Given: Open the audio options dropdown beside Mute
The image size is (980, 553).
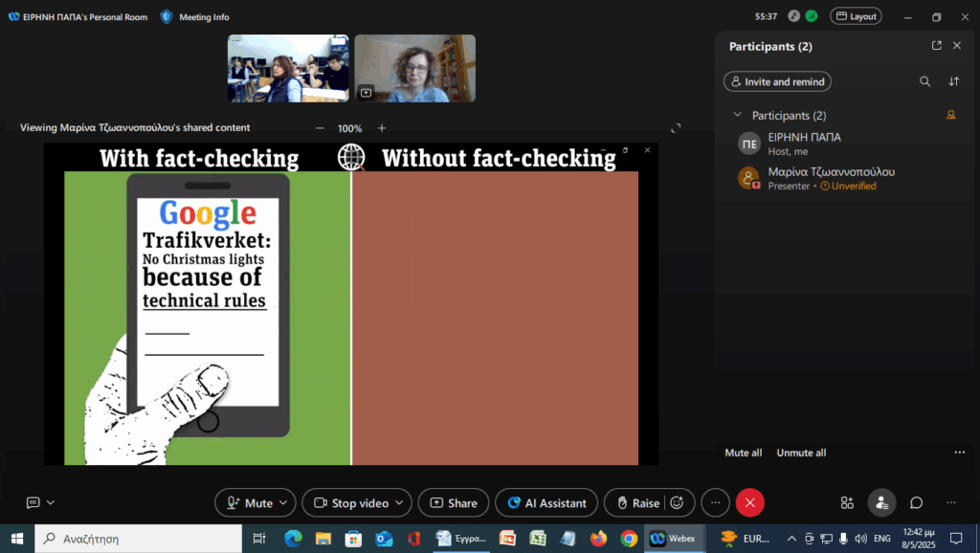Looking at the screenshot, I should click(x=283, y=502).
